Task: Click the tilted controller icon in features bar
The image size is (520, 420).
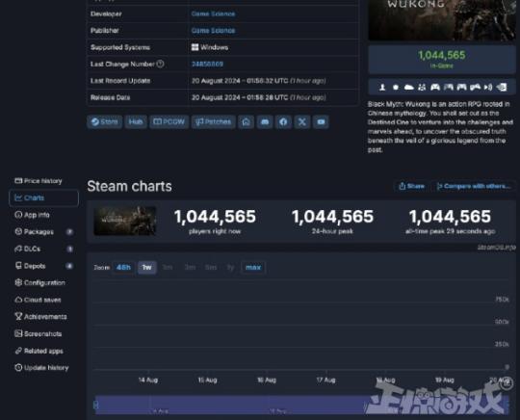Action: coord(475,87)
